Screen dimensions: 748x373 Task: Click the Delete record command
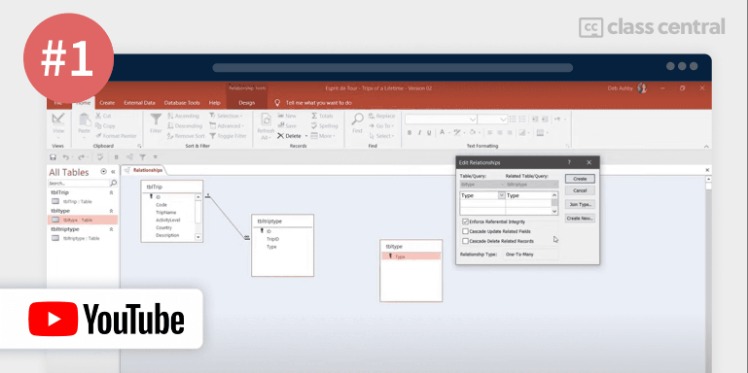(289, 136)
